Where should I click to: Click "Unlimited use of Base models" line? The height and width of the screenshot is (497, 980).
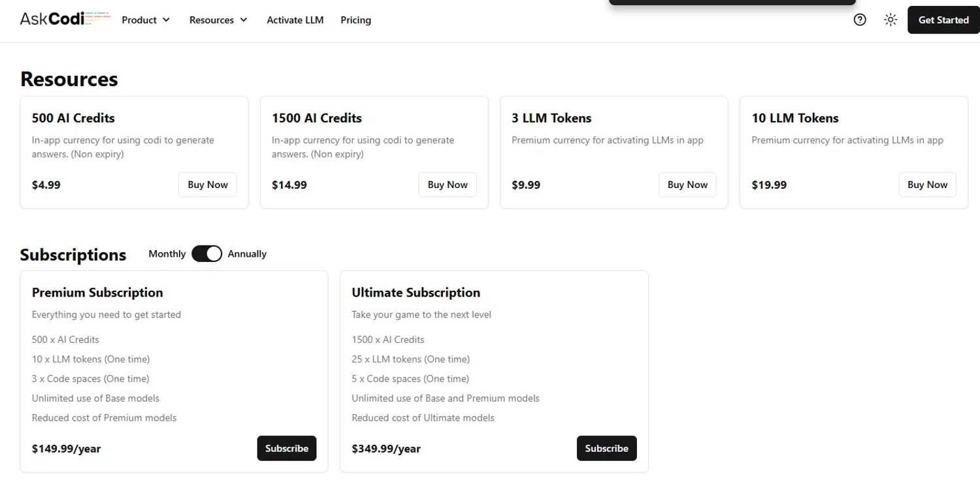point(95,398)
